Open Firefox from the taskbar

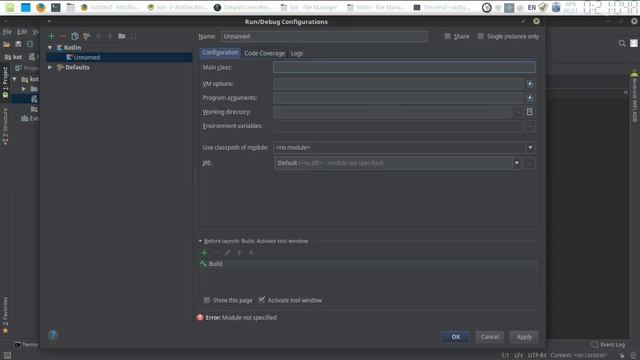[x=40, y=7]
